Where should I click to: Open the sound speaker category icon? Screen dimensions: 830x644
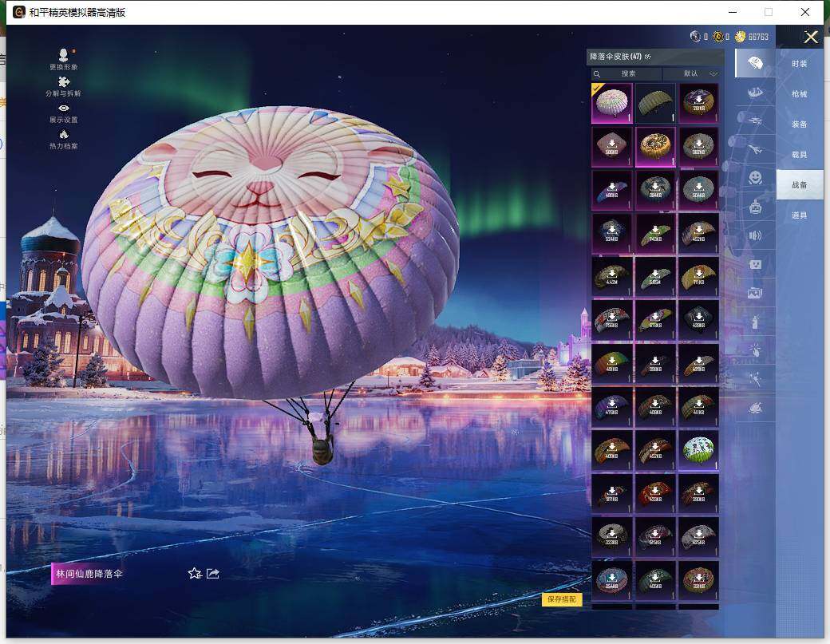tap(755, 235)
